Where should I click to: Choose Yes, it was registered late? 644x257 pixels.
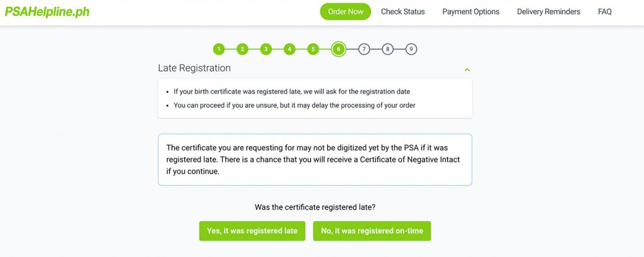[252, 231]
